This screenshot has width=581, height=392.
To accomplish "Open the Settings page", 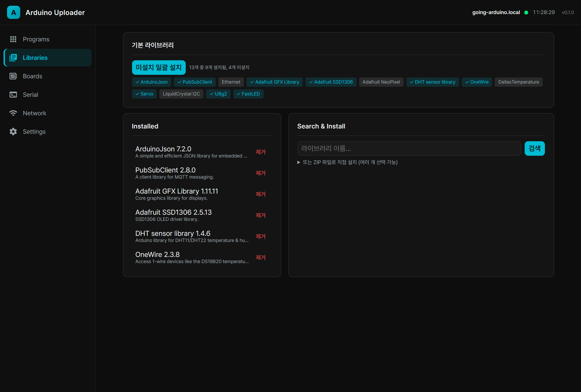I will (x=48, y=132).
